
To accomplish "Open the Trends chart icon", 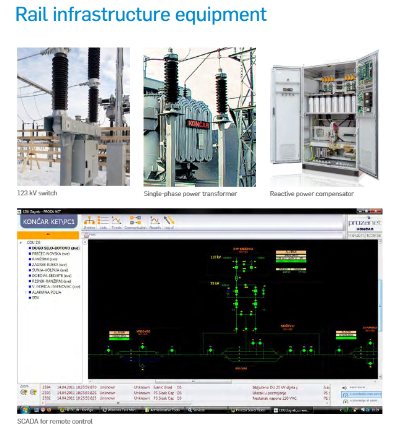I will pos(116,222).
